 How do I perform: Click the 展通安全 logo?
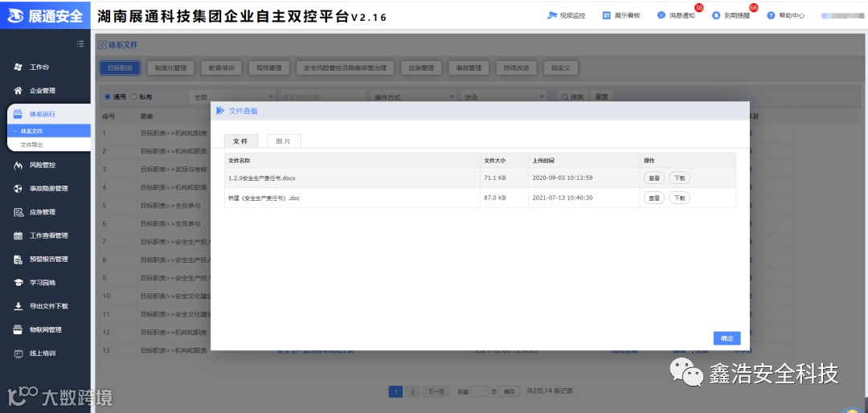(45, 15)
